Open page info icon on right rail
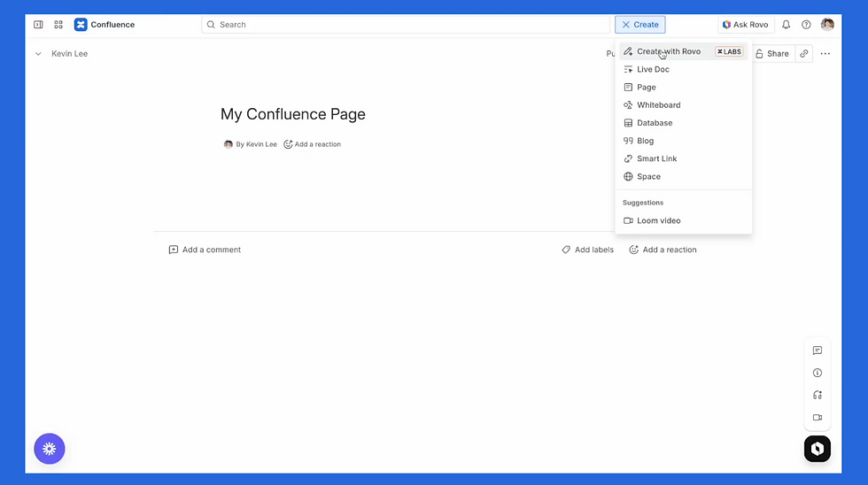 (x=818, y=373)
